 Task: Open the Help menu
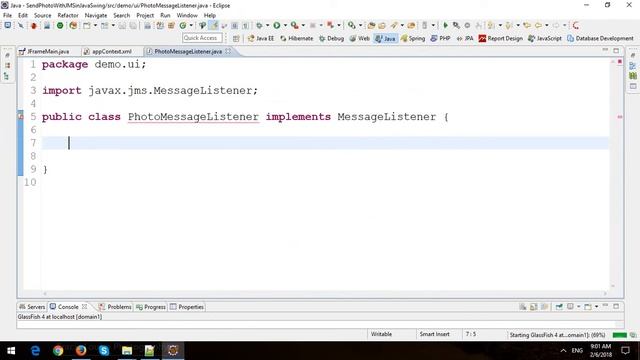(210, 15)
